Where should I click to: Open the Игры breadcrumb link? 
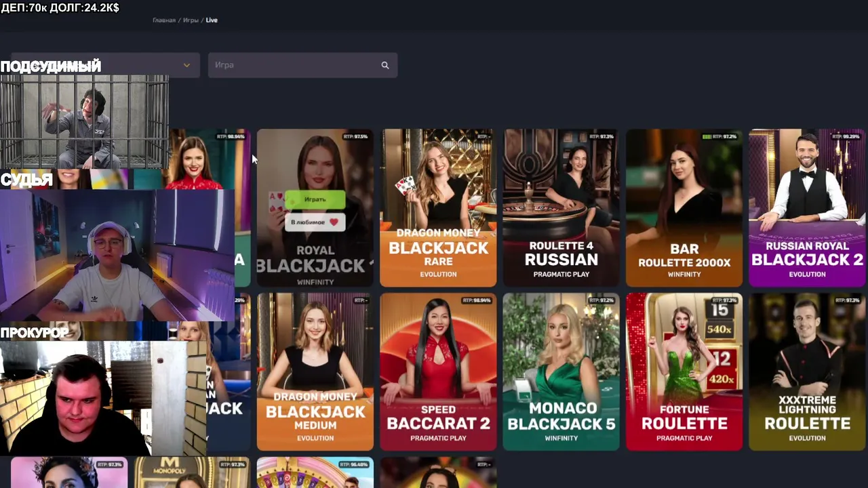[191, 20]
